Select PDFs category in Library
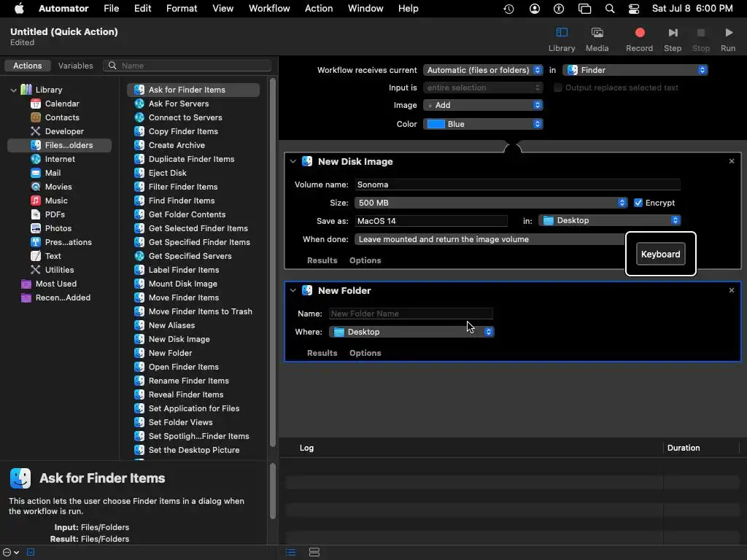The image size is (747, 560). tap(55, 214)
